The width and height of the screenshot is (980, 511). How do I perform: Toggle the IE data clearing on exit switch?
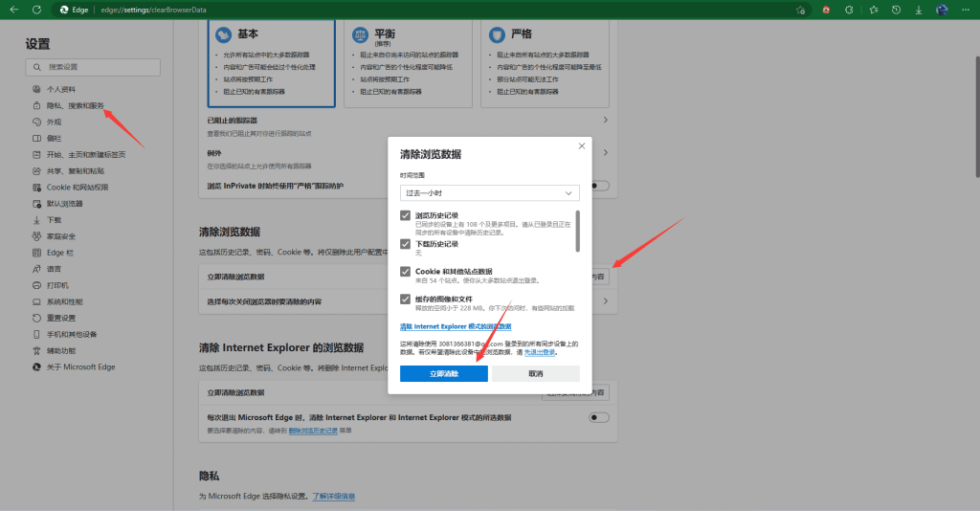coord(599,417)
